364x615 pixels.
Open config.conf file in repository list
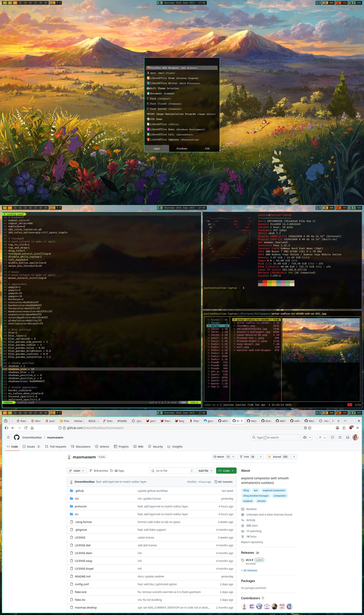point(82,584)
